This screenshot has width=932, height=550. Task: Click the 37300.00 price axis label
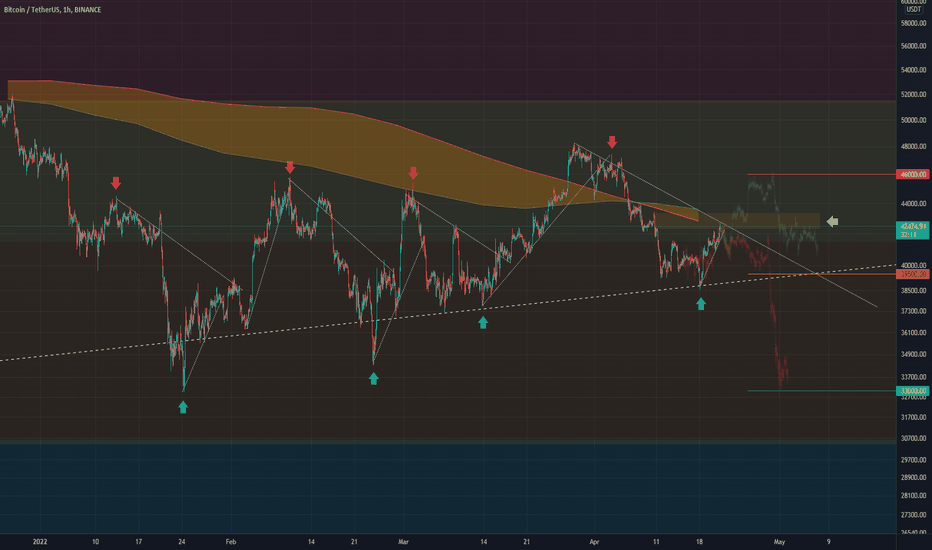[914, 311]
